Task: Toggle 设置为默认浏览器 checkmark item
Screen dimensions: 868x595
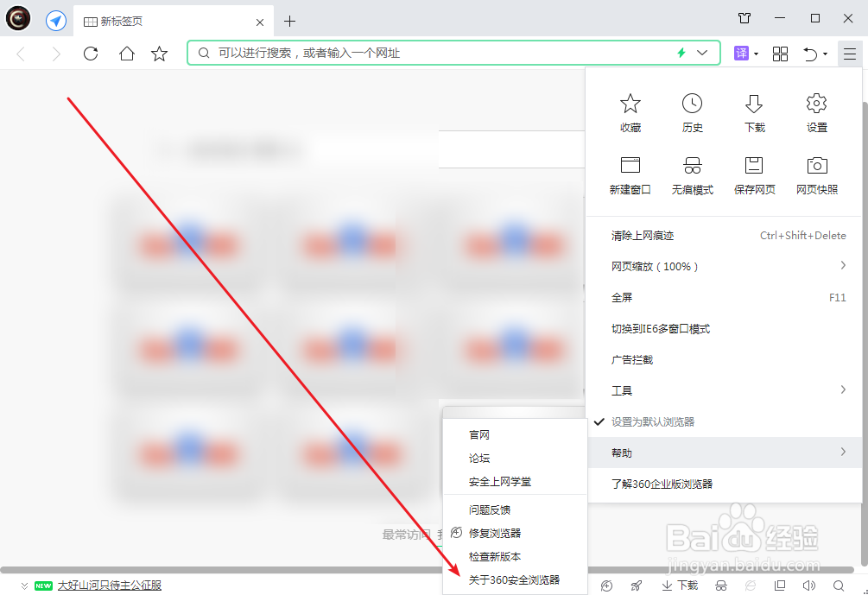Action: (724, 421)
